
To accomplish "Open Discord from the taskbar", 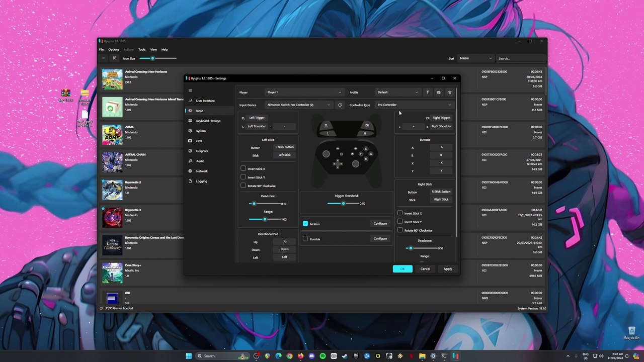I will [311, 356].
